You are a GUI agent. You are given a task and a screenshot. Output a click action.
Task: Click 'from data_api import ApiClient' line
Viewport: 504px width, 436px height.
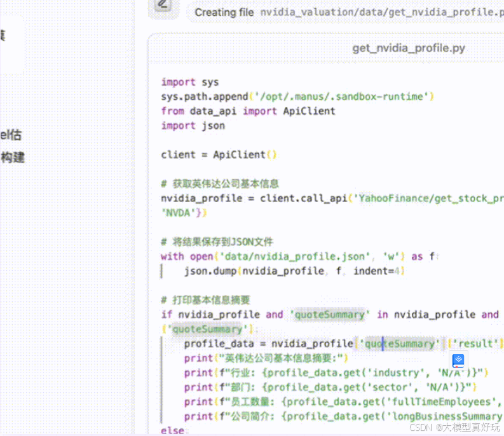pyautogui.click(x=248, y=111)
